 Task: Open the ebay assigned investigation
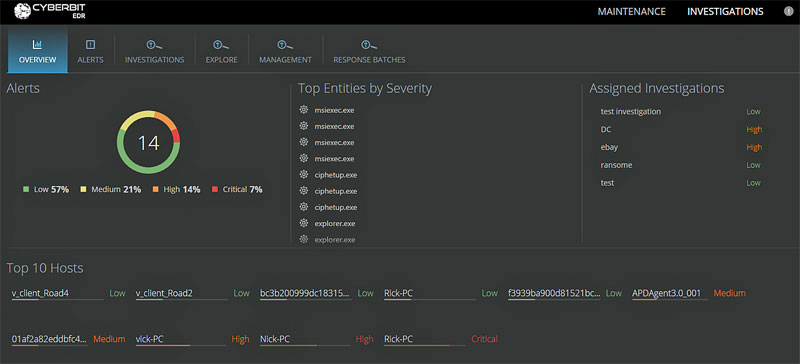(x=610, y=147)
